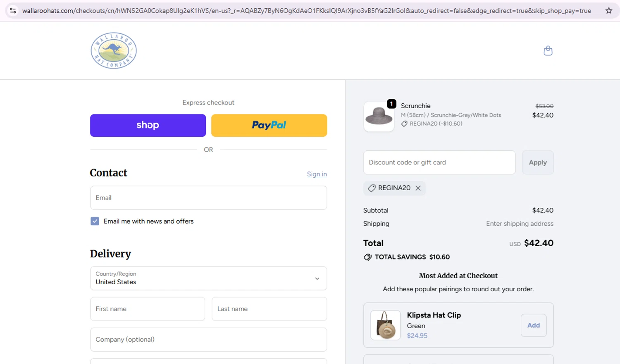Focus the Email input field
620x364 pixels.
[208, 197]
